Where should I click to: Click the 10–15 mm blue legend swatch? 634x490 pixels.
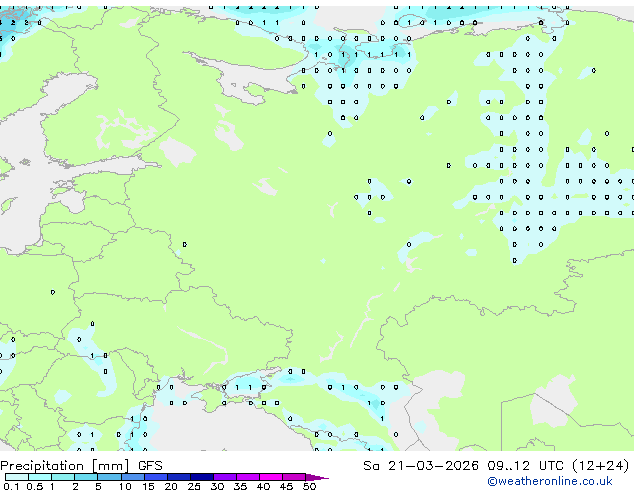click(133, 477)
